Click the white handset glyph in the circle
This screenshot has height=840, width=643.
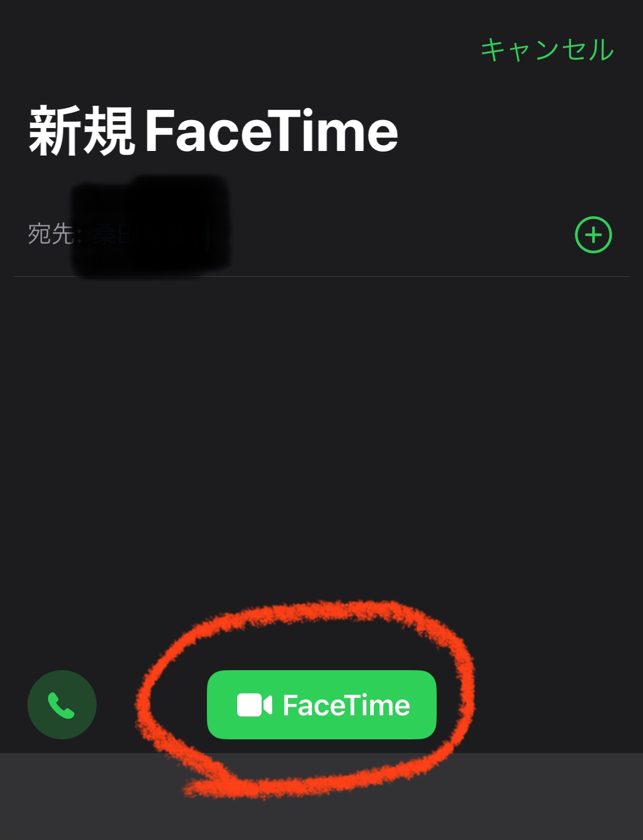61,705
